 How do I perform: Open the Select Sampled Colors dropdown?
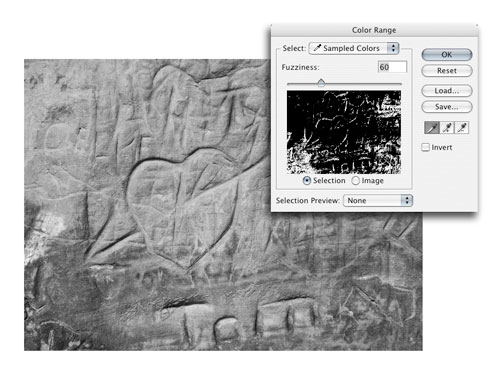click(x=354, y=48)
